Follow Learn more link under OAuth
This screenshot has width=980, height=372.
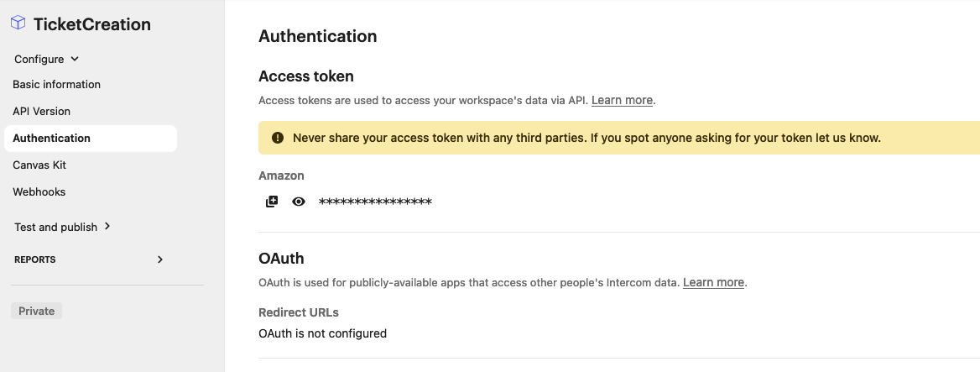713,283
